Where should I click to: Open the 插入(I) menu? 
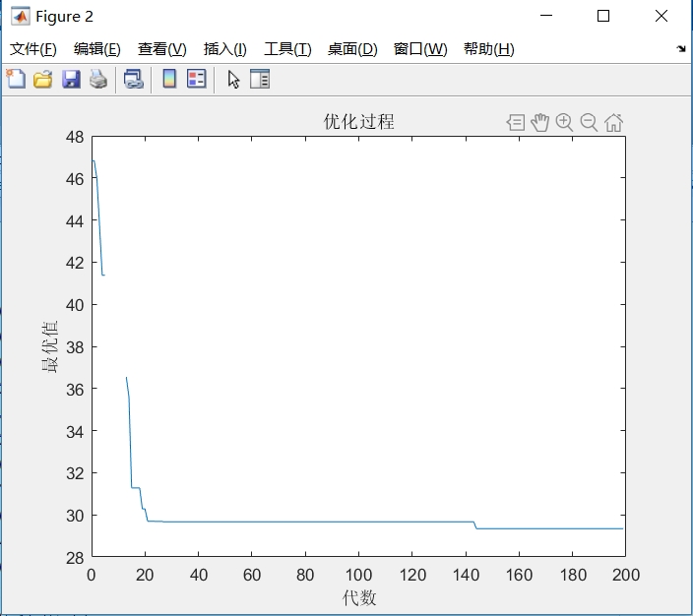tap(225, 49)
